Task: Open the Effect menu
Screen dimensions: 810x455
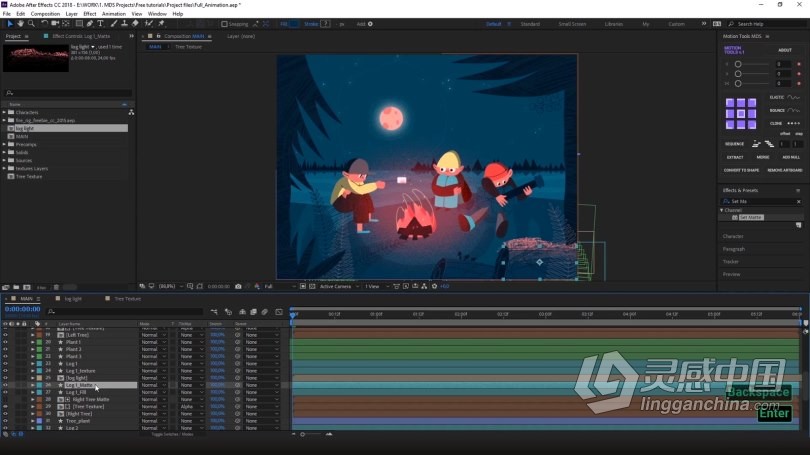Action: [x=89, y=14]
